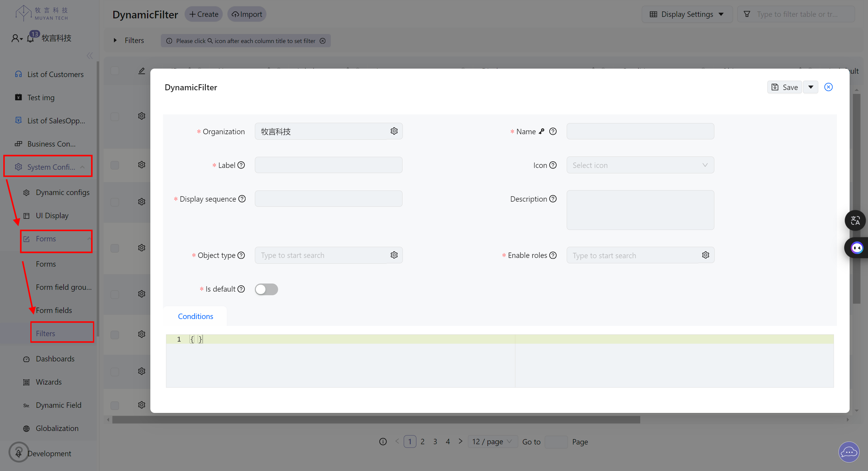Open Filters in the sidebar menu
The height and width of the screenshot is (471, 868).
tap(45, 333)
